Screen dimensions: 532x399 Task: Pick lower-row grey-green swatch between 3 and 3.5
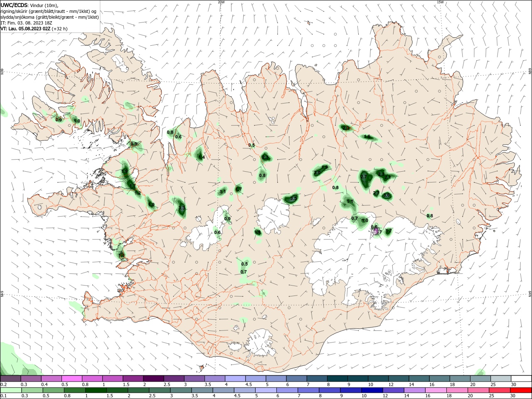click(181, 390)
